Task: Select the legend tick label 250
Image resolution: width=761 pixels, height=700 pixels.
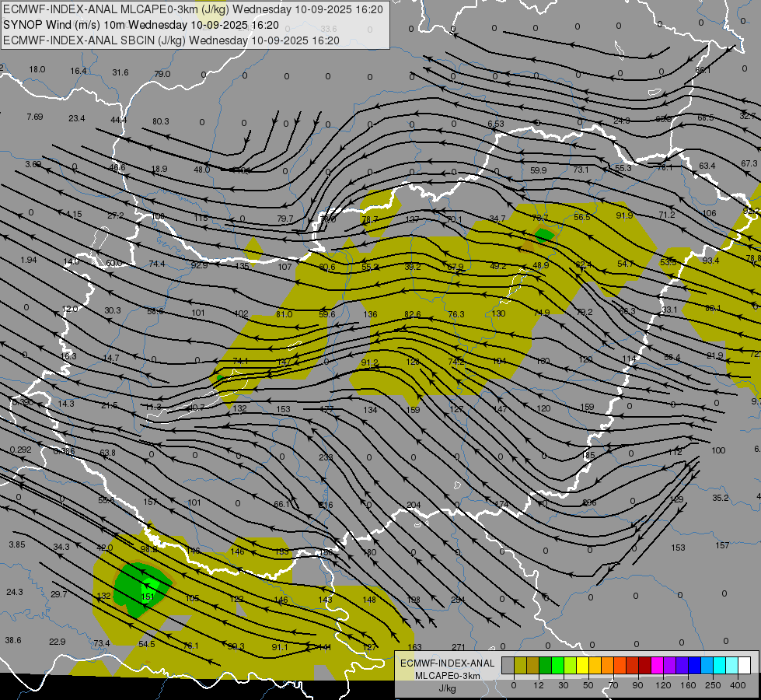Action: pyautogui.click(x=713, y=685)
